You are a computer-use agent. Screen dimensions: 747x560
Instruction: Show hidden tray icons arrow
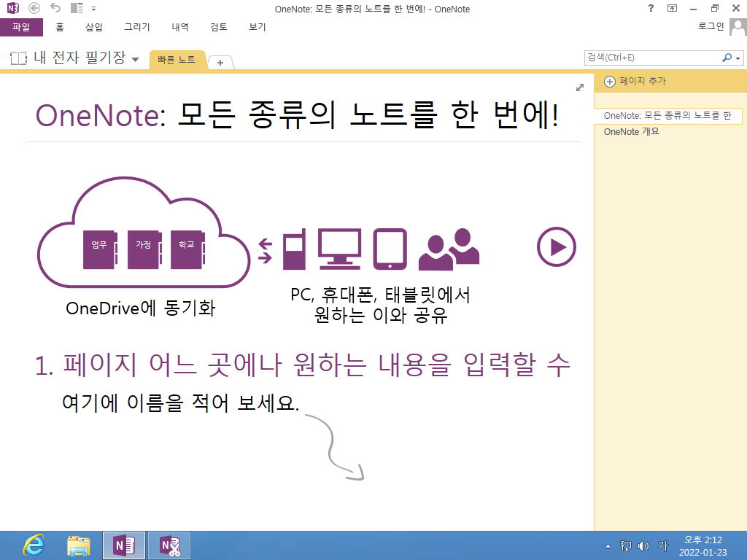tap(608, 546)
